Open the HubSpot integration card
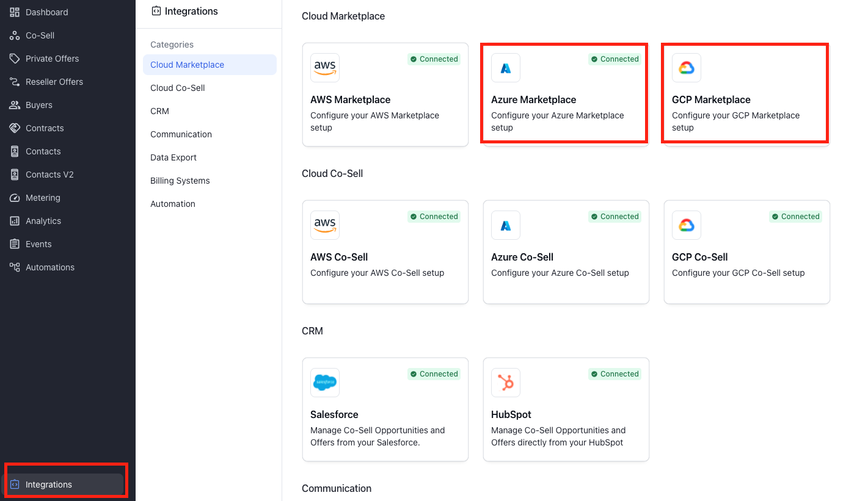This screenshot has width=868, height=501. point(566,409)
